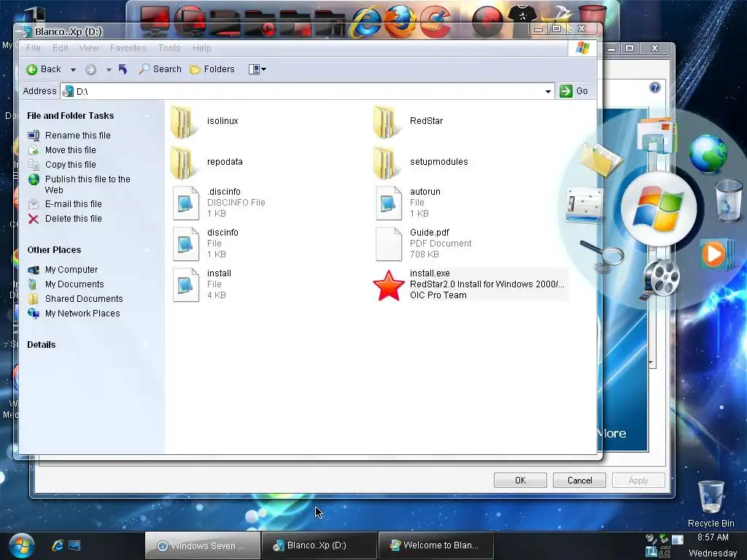Click the Internet Explorer icon in top dock
This screenshot has width=747, height=560.
pyautogui.click(x=366, y=22)
